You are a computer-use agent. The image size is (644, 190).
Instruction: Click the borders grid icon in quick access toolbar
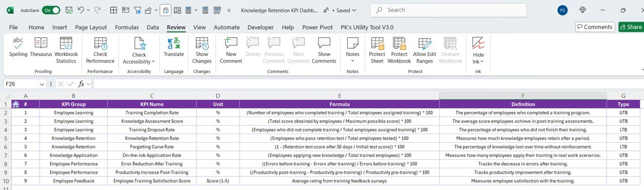coord(114,10)
